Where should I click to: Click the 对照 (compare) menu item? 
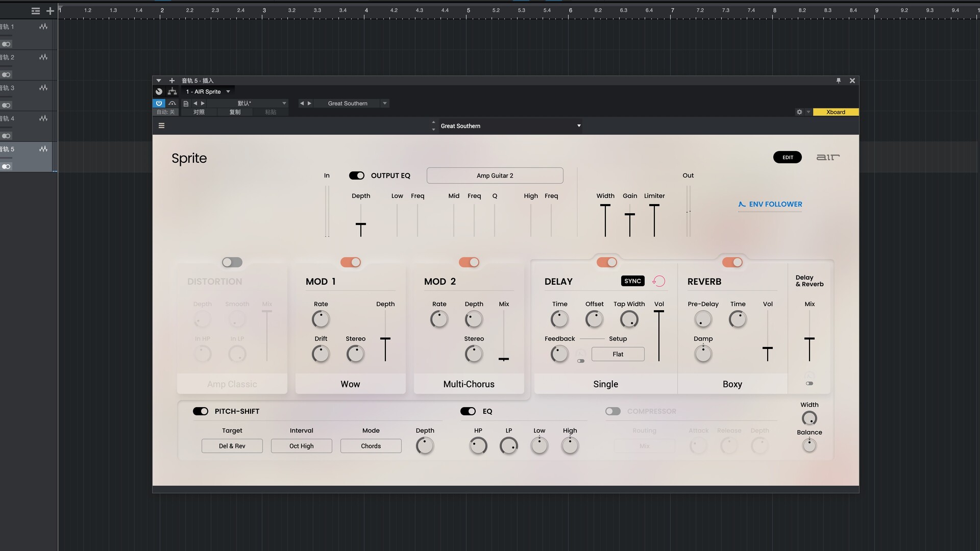click(199, 112)
